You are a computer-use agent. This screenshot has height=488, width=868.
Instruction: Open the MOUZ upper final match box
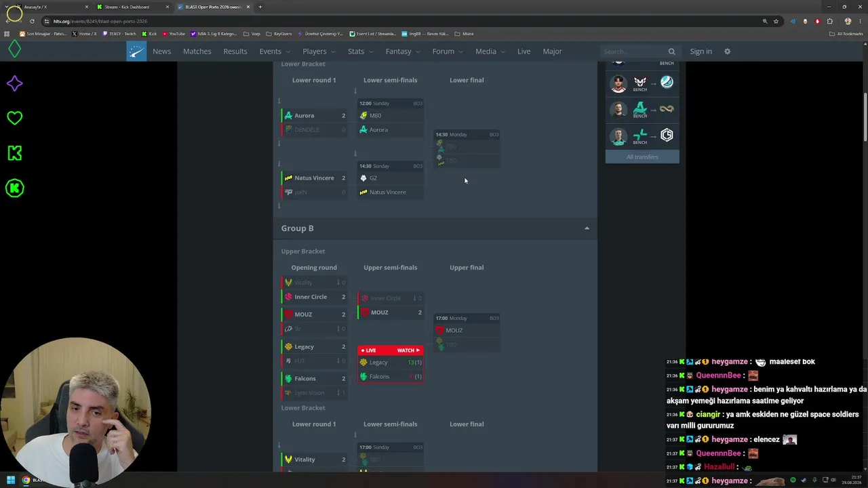pos(467,332)
